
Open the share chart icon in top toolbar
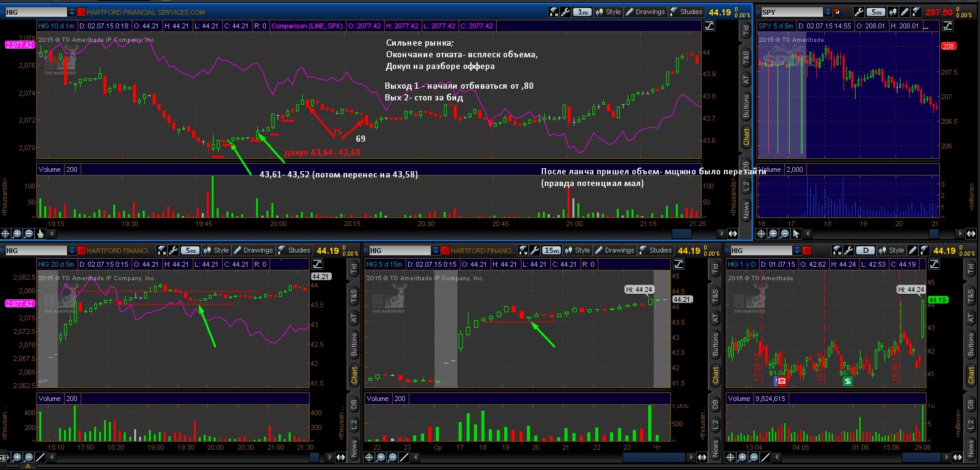(x=553, y=12)
